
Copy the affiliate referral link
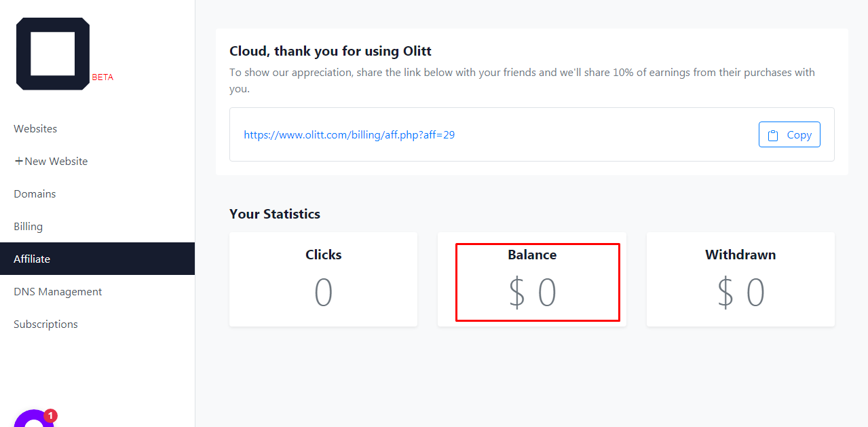click(789, 134)
